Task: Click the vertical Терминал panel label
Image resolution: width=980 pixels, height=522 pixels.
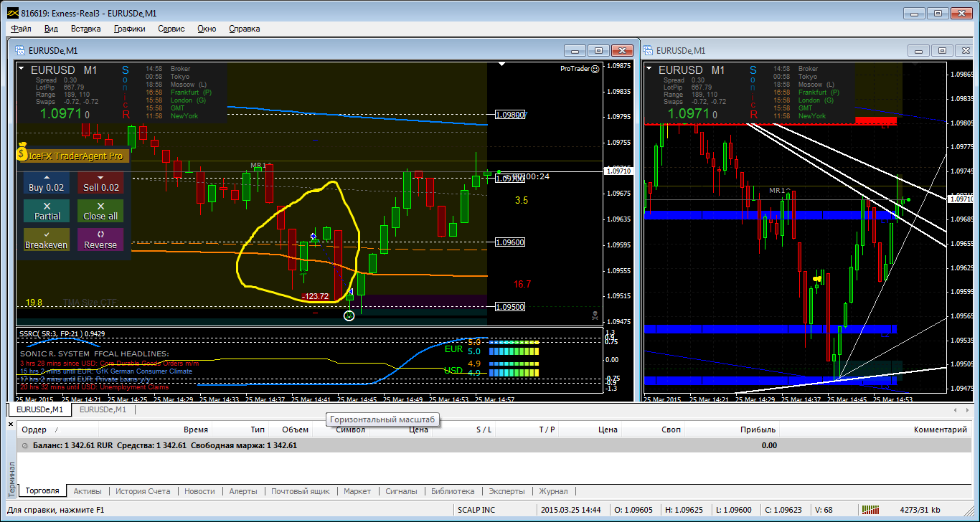Action: point(11,479)
